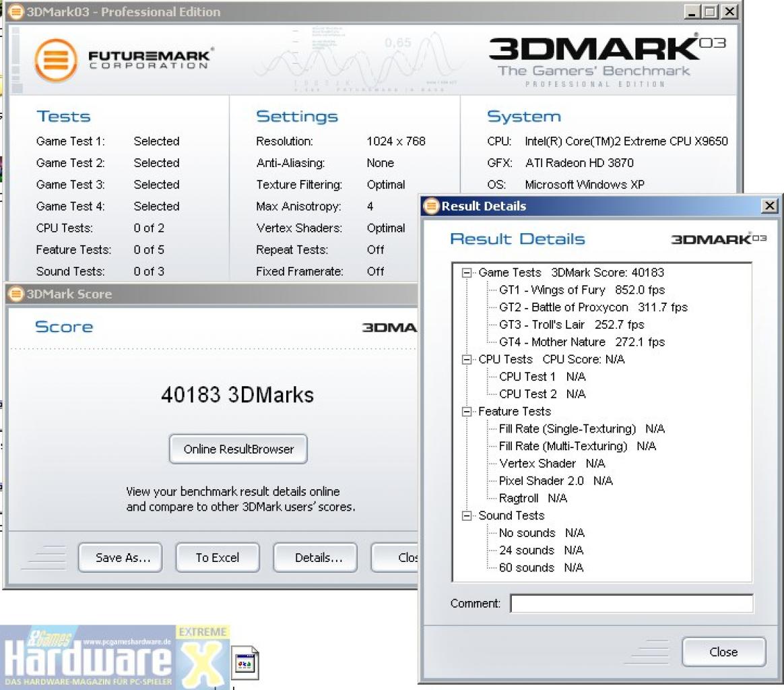Select GT2 - Battle of Proxycon row
The width and height of the screenshot is (784, 690).
[x=593, y=307]
